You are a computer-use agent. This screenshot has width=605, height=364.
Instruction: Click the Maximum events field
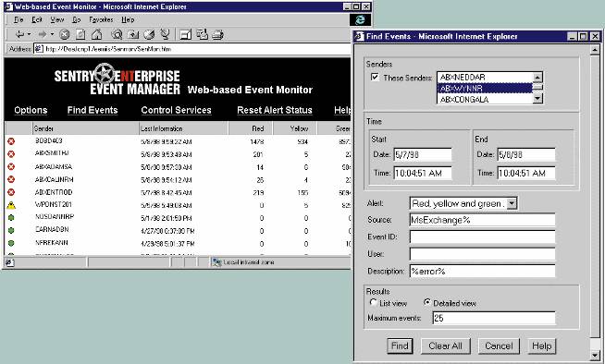(x=494, y=318)
